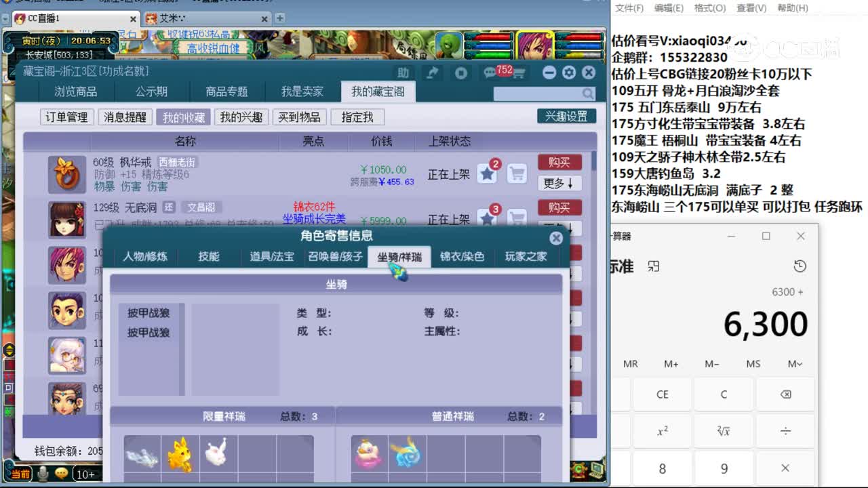868x488 pixels.
Task: Open 兴趣设置 in the top right corner
Action: point(566,116)
